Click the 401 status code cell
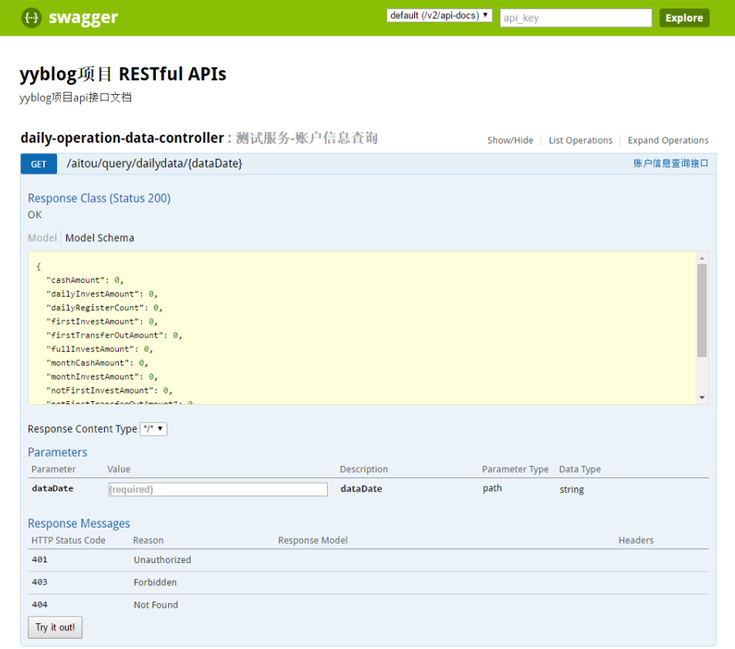This screenshot has width=735, height=649. coord(39,559)
